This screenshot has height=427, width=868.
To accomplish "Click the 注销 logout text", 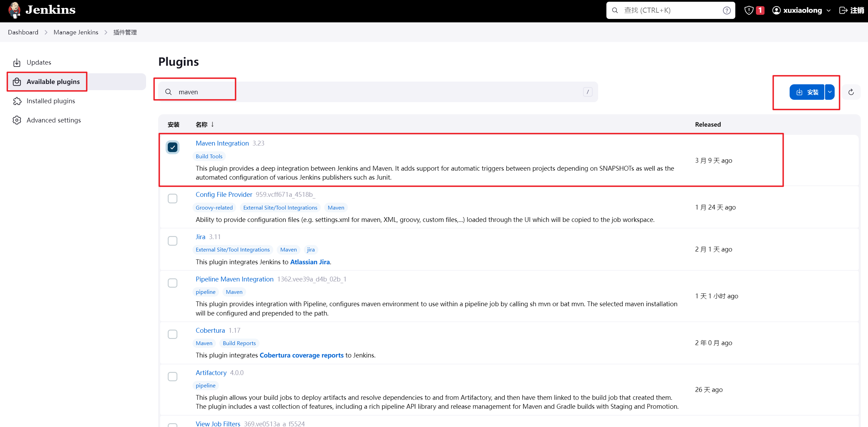I will coord(857,10).
